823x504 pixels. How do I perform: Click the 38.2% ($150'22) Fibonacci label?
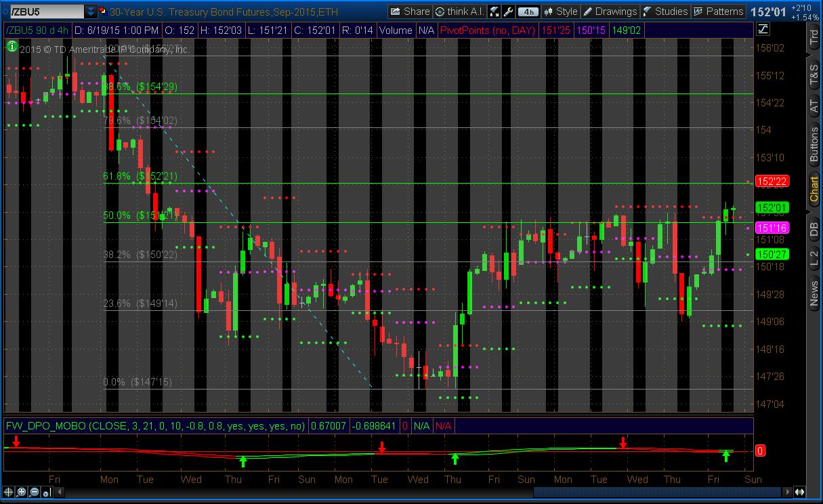[140, 254]
